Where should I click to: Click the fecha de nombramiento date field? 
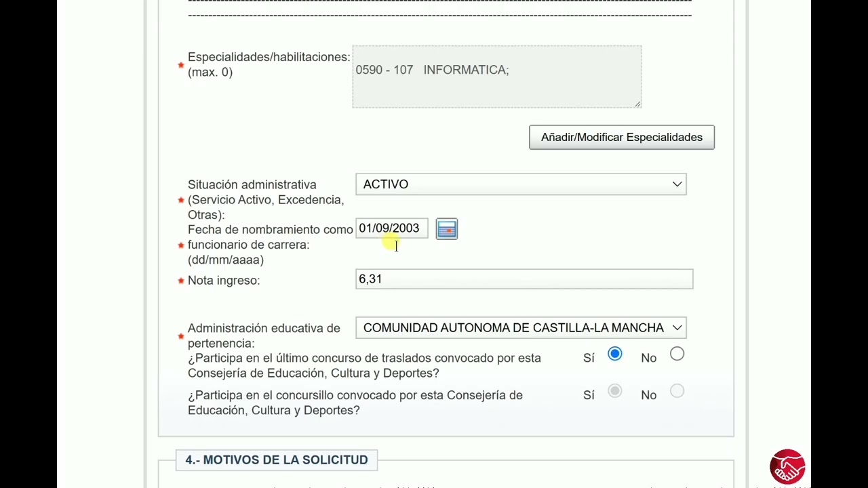pos(392,228)
